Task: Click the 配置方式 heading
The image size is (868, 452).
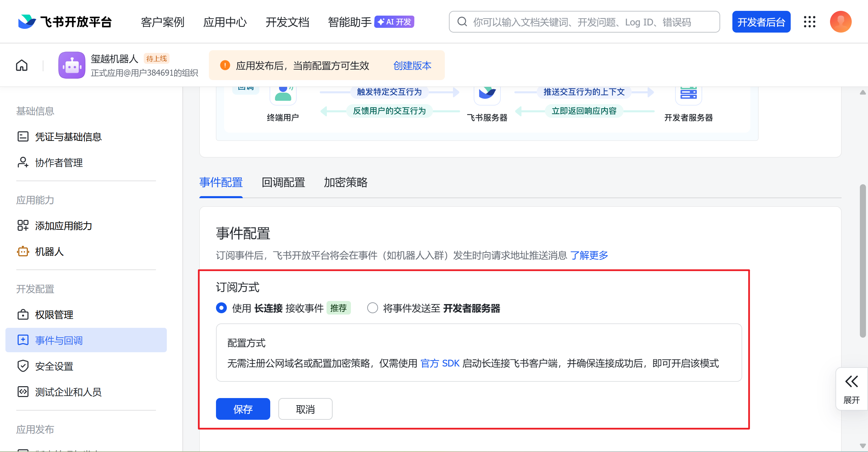Action: click(x=246, y=343)
